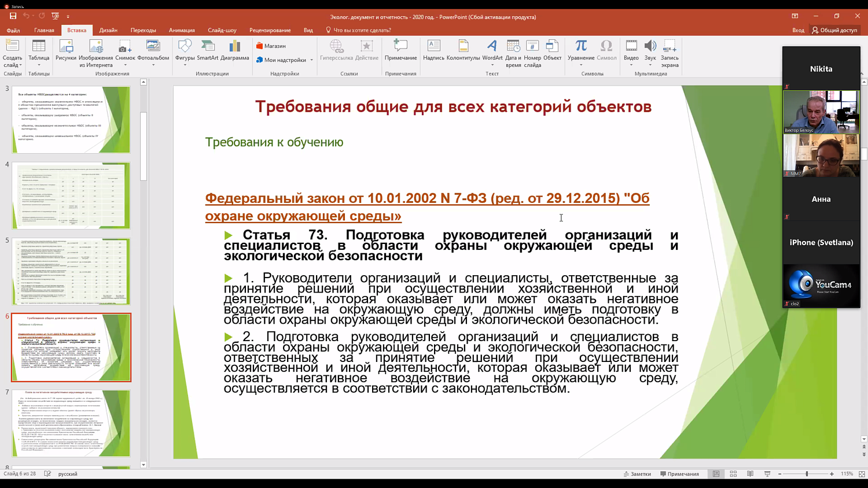
Task: Insert a SmartArt graphic
Action: click(x=208, y=50)
